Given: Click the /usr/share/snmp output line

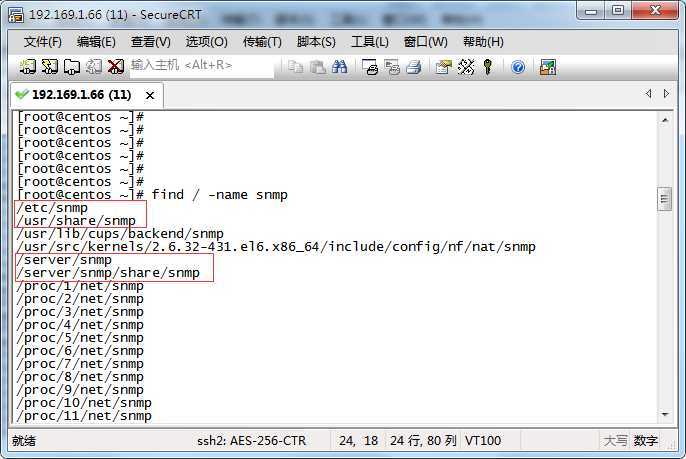Looking at the screenshot, I should click(x=76, y=221).
